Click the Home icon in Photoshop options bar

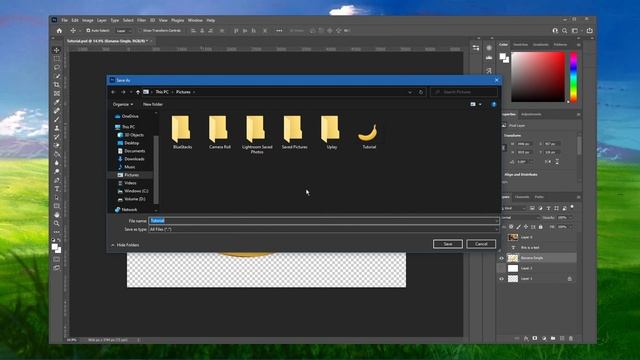(59, 31)
